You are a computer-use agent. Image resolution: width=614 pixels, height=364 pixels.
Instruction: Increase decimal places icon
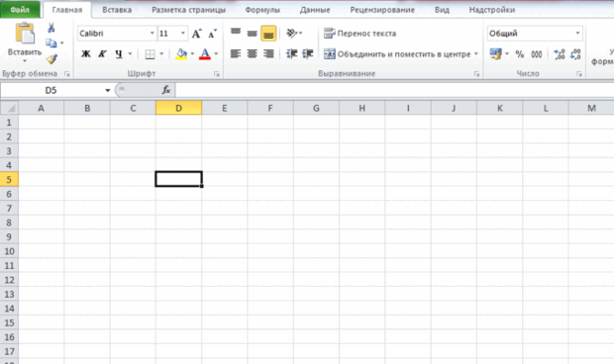[560, 54]
